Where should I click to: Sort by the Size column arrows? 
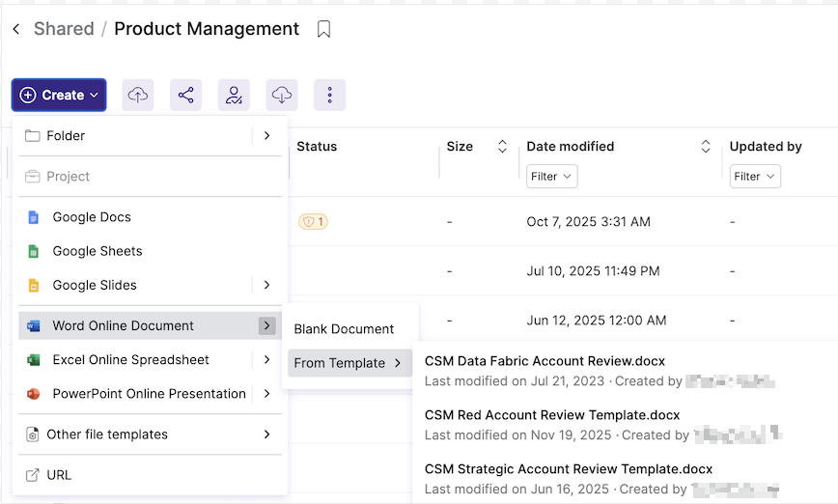502,147
